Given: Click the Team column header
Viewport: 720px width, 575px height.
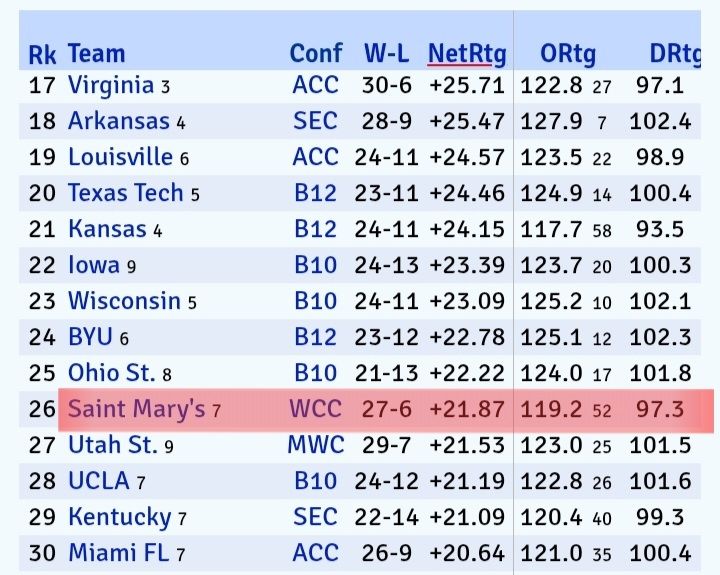Looking at the screenshot, I should tap(96, 53).
